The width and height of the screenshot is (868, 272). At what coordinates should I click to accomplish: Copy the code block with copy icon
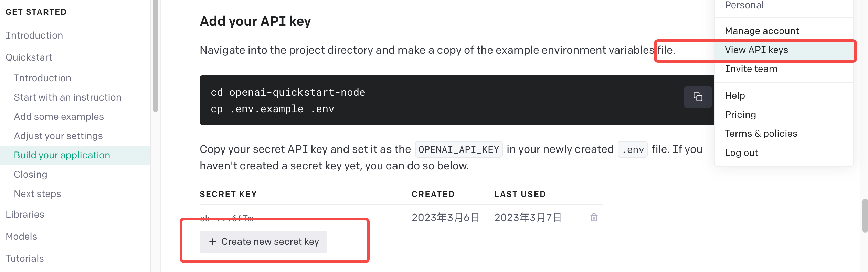click(698, 97)
